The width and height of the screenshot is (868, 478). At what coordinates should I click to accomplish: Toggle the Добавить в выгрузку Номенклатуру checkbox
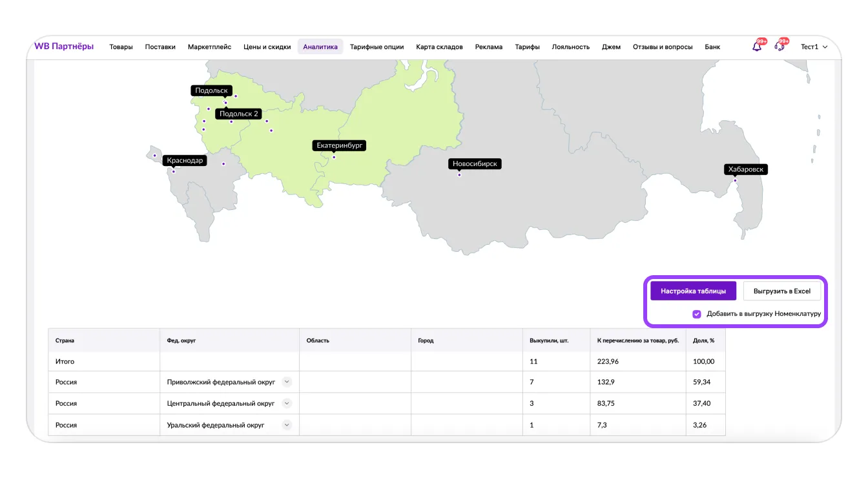(696, 314)
